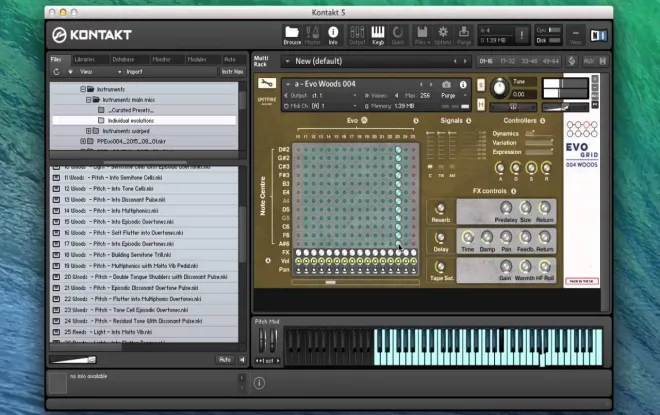Open instrument edit mode wrench
660x415 pixels.
click(266, 83)
